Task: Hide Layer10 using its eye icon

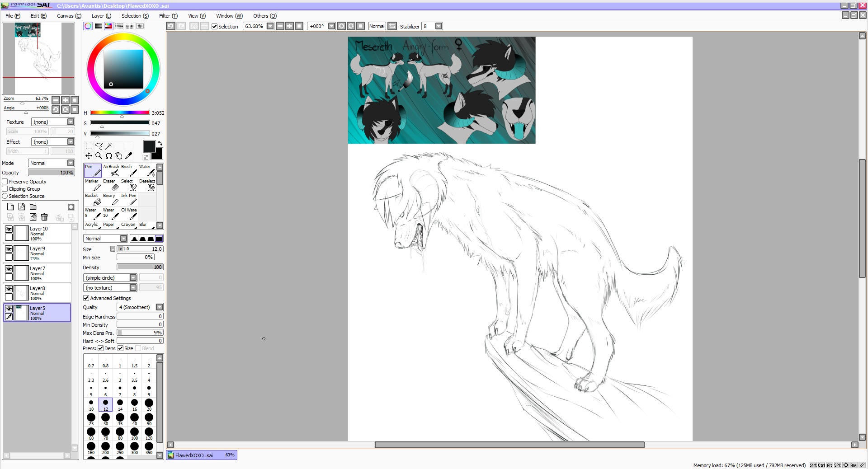Action: click(x=9, y=229)
